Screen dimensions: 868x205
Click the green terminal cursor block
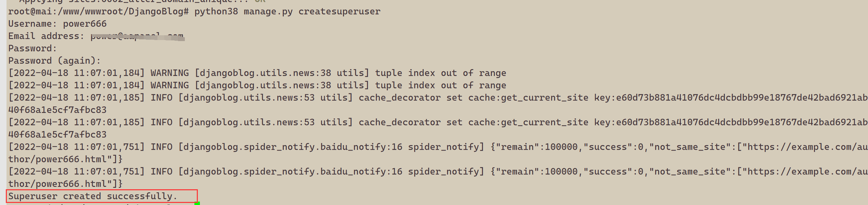pyautogui.click(x=197, y=204)
